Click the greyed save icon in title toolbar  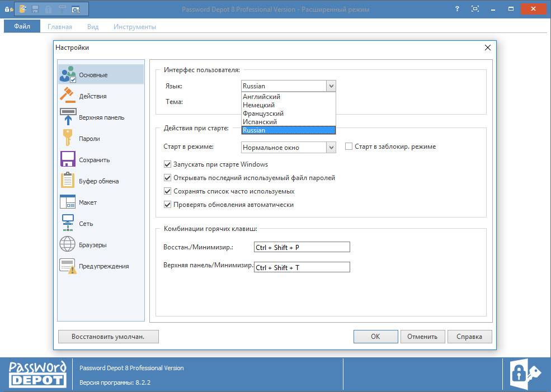[35, 9]
